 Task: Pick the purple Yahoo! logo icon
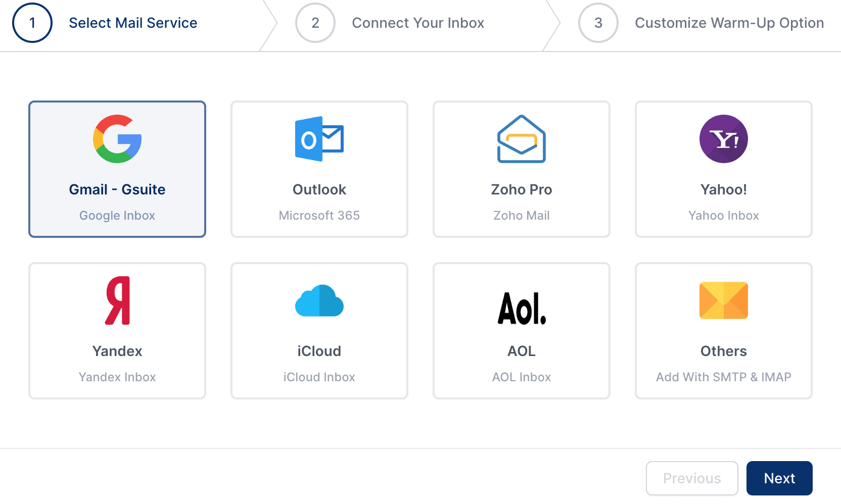pos(724,139)
